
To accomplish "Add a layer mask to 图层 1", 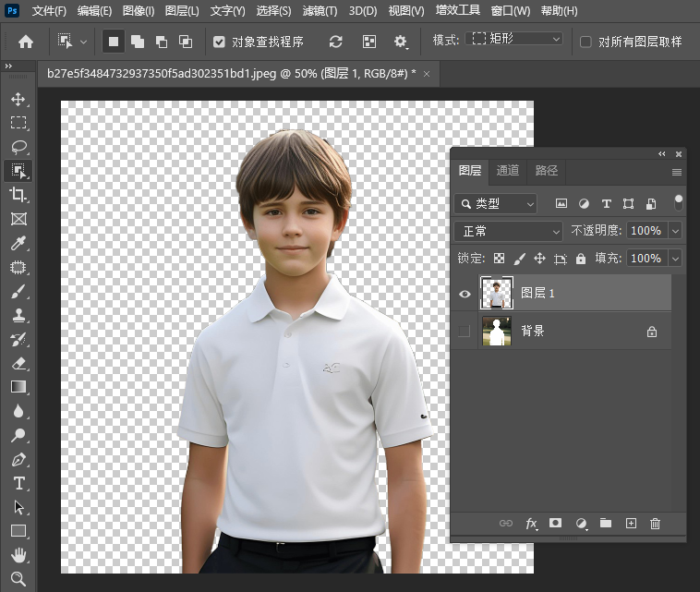I will [556, 524].
